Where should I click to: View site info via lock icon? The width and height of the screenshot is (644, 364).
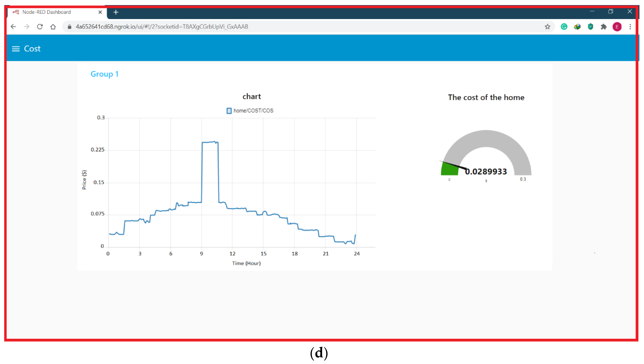coord(69,27)
